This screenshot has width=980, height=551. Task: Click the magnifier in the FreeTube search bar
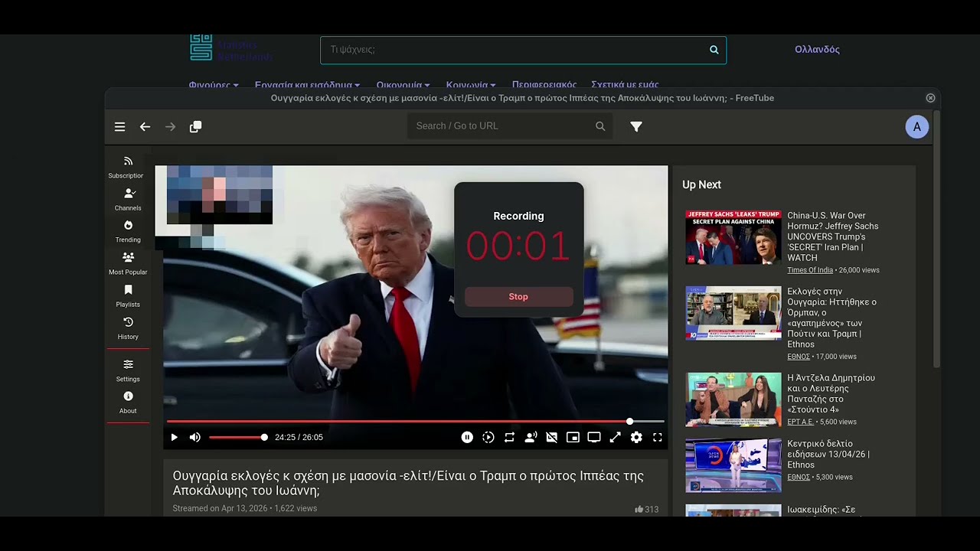point(600,126)
